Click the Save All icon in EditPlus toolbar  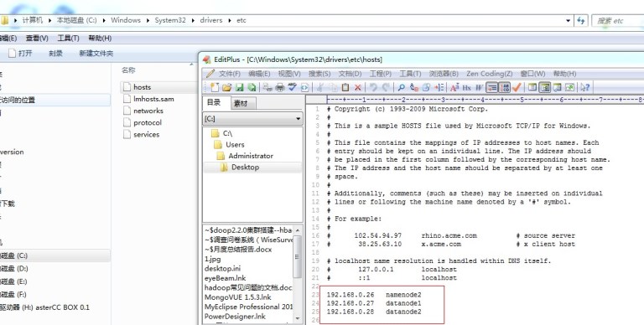tap(252, 87)
